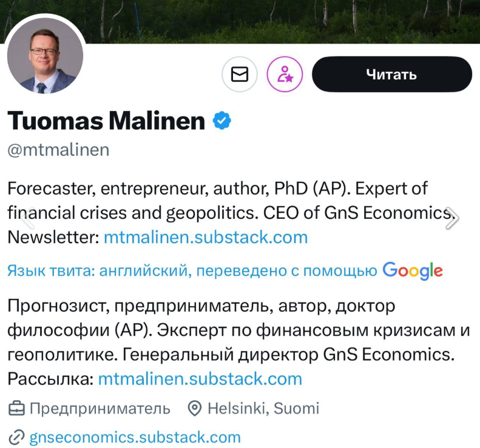Click the chain link icon
Viewport: 480px width, 448px height.
tap(16, 437)
